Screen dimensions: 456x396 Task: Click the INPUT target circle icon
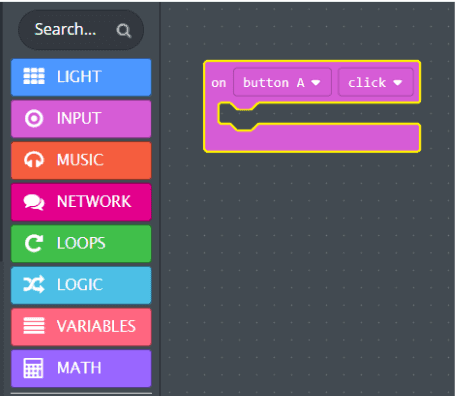tap(34, 118)
